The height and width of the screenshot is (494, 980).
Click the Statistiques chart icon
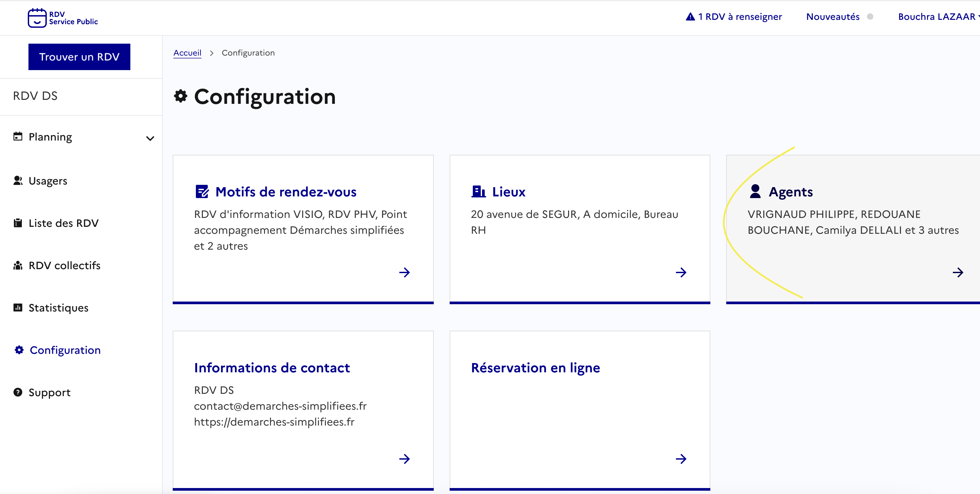coord(18,308)
